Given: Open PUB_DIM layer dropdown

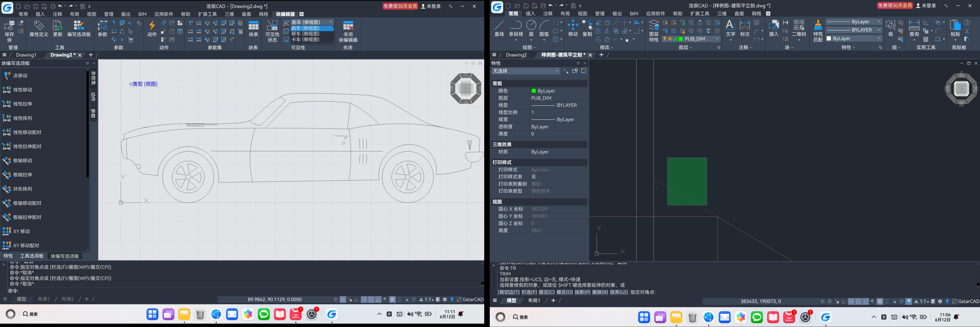Looking at the screenshot, I should click(691, 39).
